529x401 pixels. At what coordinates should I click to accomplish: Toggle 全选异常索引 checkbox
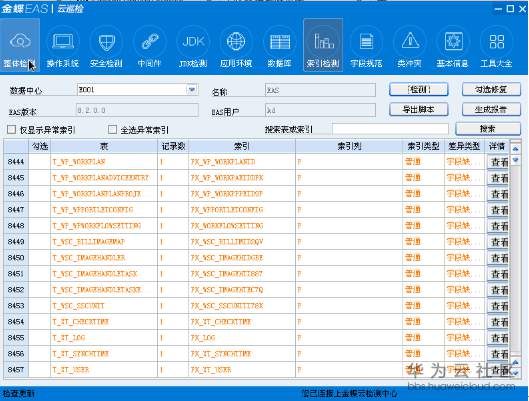[x=112, y=130]
